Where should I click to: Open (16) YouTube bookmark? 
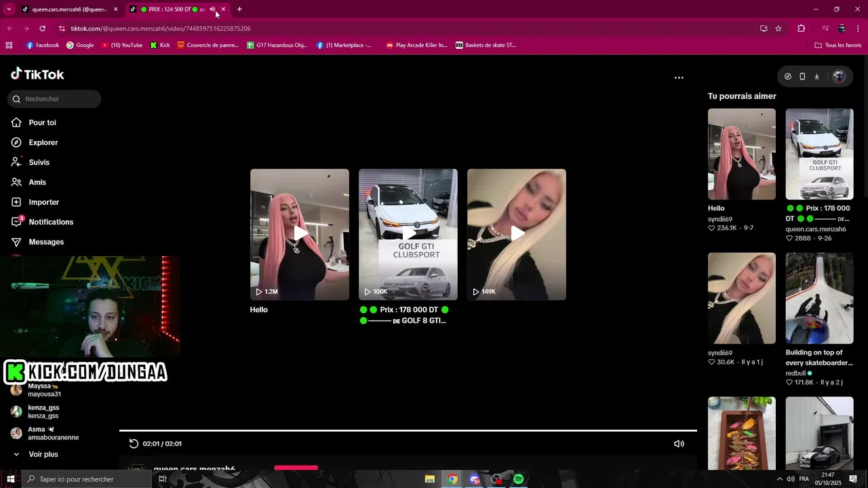[122, 45]
